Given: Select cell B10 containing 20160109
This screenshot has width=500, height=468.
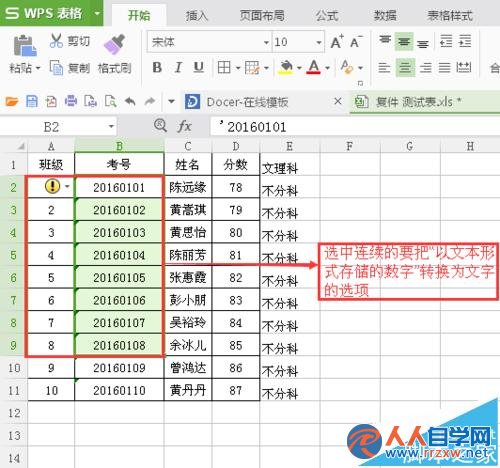Looking at the screenshot, I should (119, 368).
